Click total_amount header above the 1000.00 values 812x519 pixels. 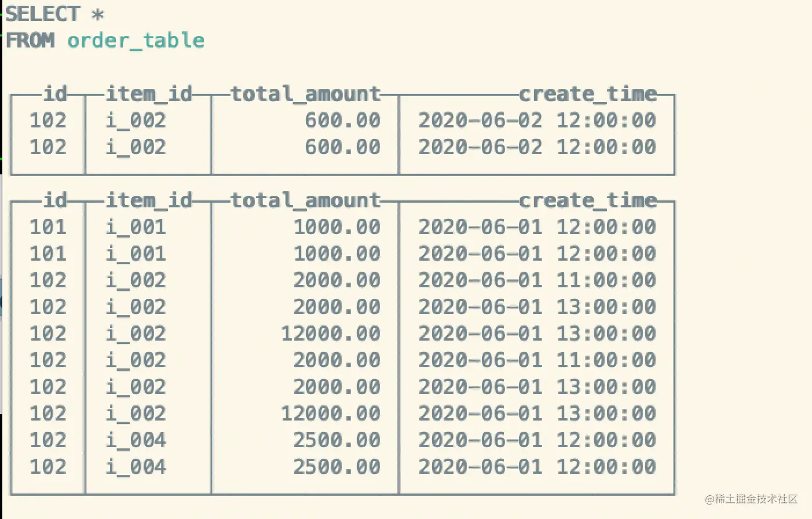click(306, 200)
